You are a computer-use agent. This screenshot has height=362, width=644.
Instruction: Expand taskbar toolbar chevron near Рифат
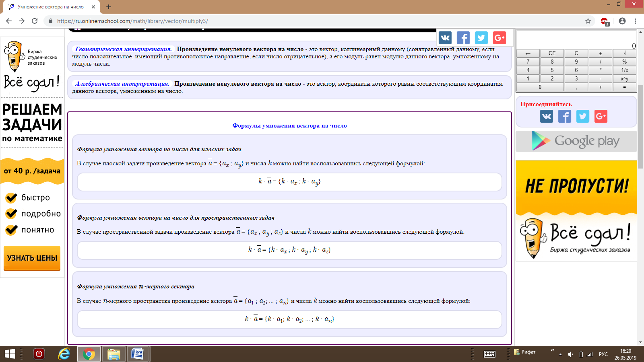click(552, 350)
